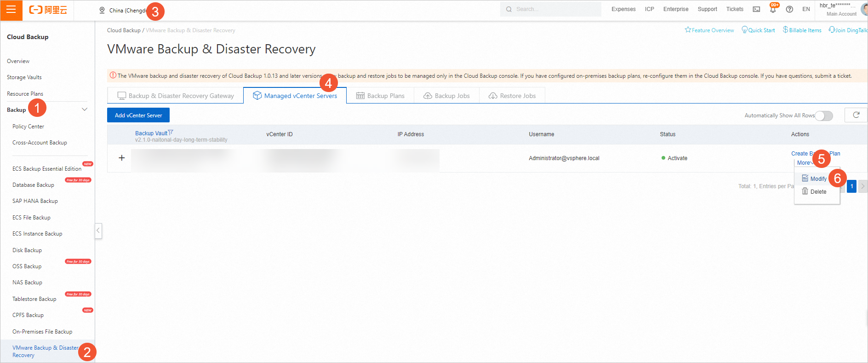Open OSS Backup in sidebar
This screenshot has height=363, width=868.
(27, 266)
